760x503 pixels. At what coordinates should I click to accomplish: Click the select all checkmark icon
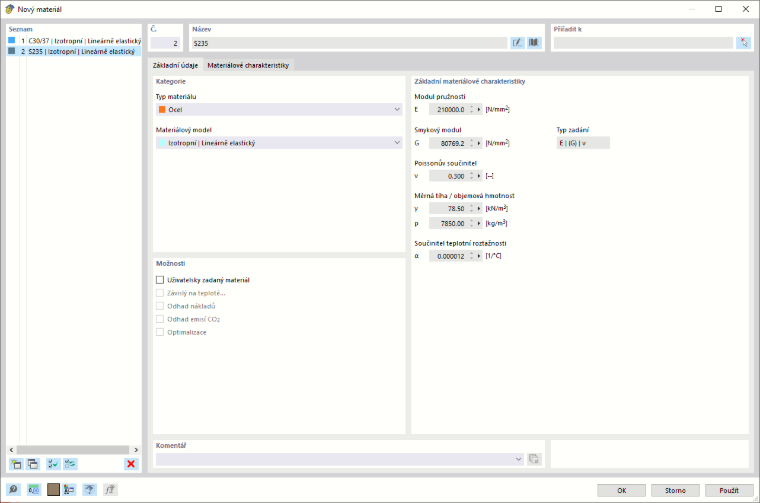point(53,464)
